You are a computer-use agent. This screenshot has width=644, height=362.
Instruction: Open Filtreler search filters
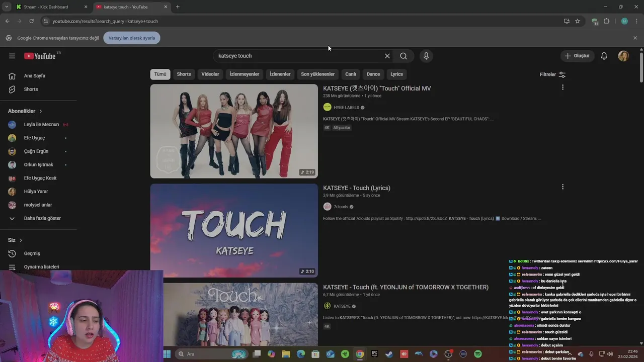pyautogui.click(x=553, y=74)
